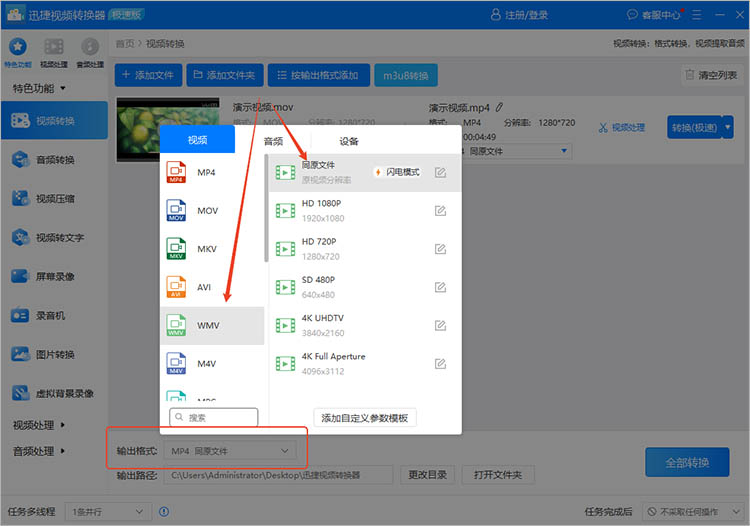Expand the 音频处理 sidebar section
This screenshot has width=750, height=526.
tap(39, 451)
